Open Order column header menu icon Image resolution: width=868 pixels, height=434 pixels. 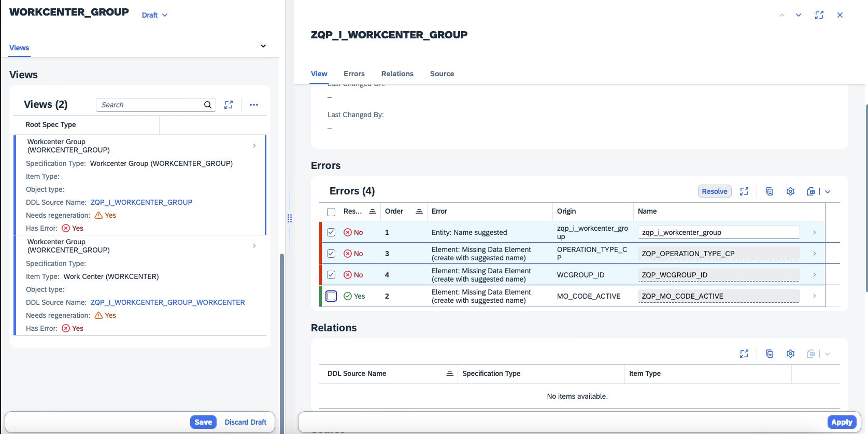tap(419, 211)
